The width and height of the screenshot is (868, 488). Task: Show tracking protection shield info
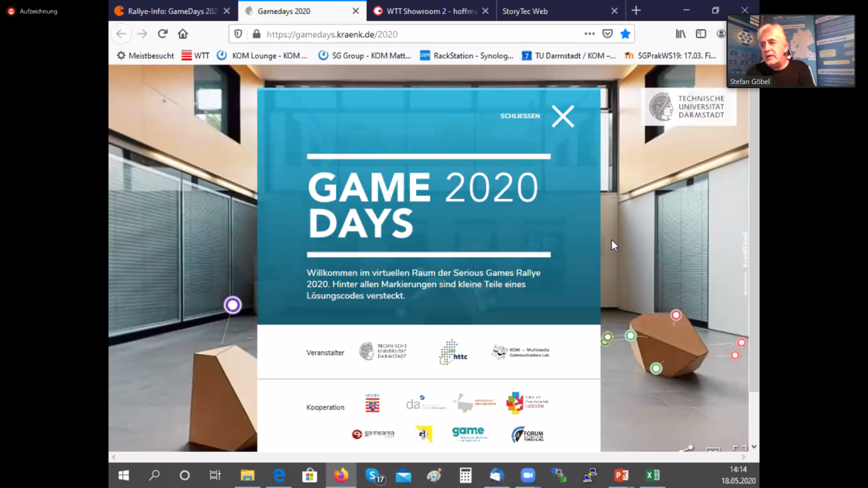(238, 34)
